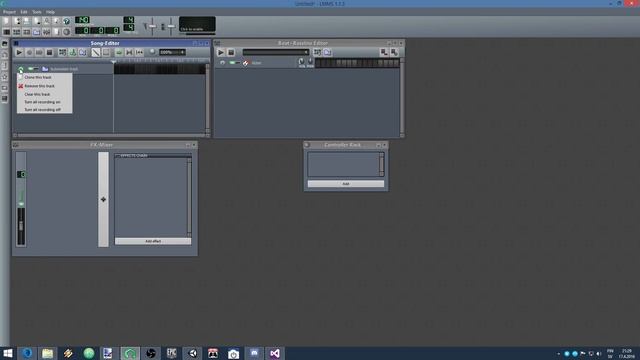Show the FX Mixer from main toolbar
The image size is (640, 360).
pos(47,31)
